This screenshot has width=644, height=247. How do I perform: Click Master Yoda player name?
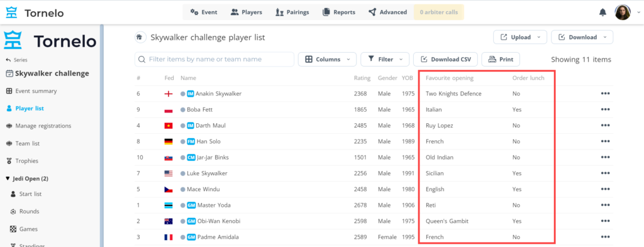pyautogui.click(x=214, y=205)
